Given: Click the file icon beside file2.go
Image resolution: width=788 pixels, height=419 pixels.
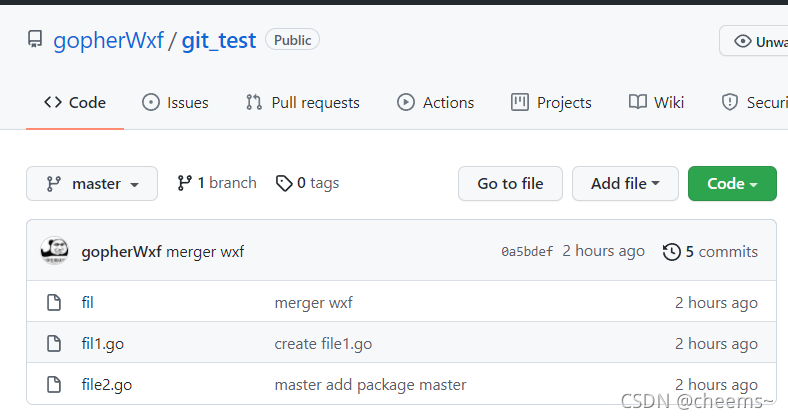Looking at the screenshot, I should click(54, 384).
